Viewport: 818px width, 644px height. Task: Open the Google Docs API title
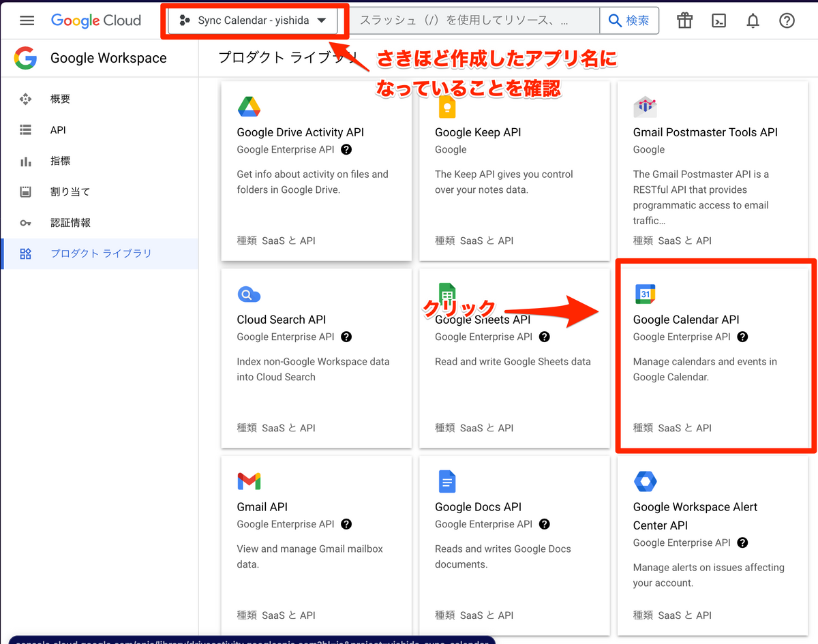[x=479, y=507]
